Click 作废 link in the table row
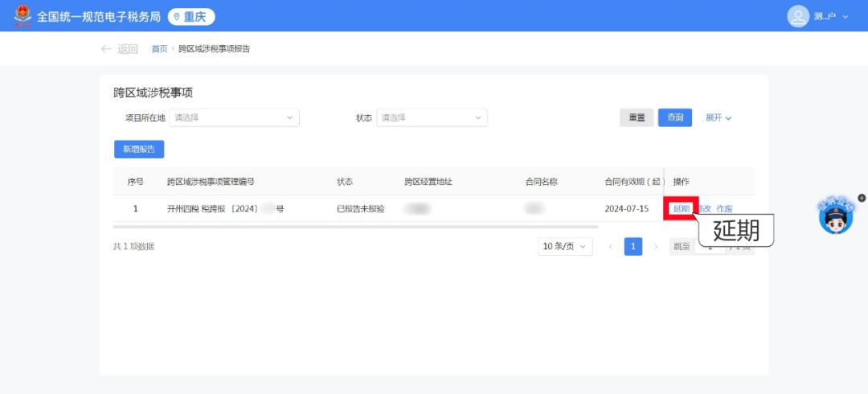This screenshot has width=868, height=394. tap(724, 209)
